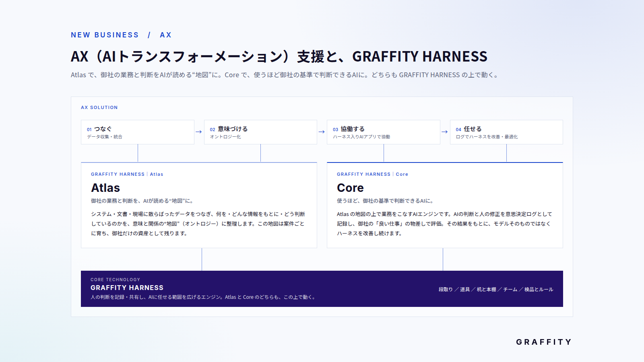Click the '段取り／道具／机と本棚／チーム／検品とルール' list

[x=496, y=289]
